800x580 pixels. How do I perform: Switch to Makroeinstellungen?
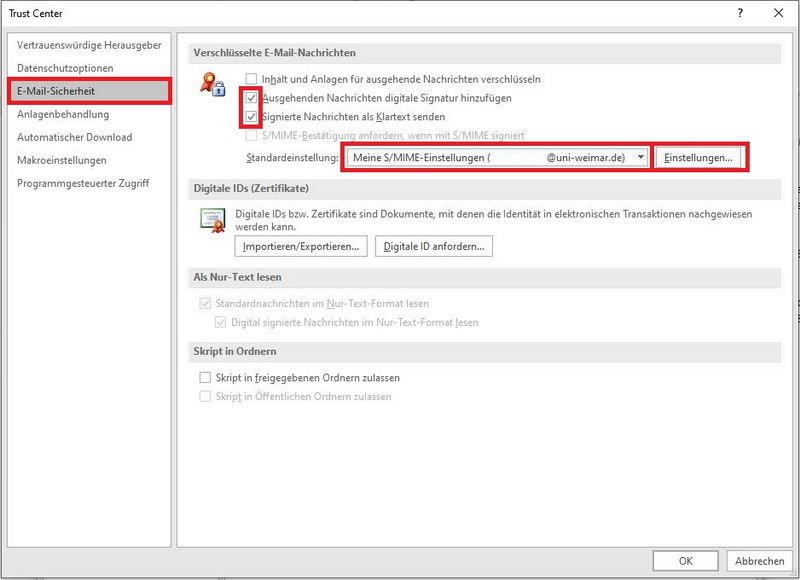[x=89, y=160]
